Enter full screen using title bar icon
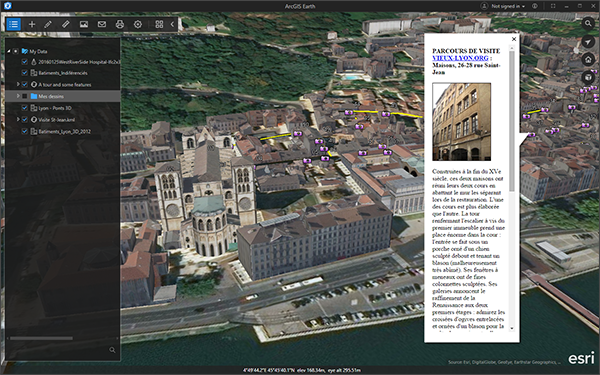Screen dimensions: 600x375 pyautogui.click(x=553, y=6)
